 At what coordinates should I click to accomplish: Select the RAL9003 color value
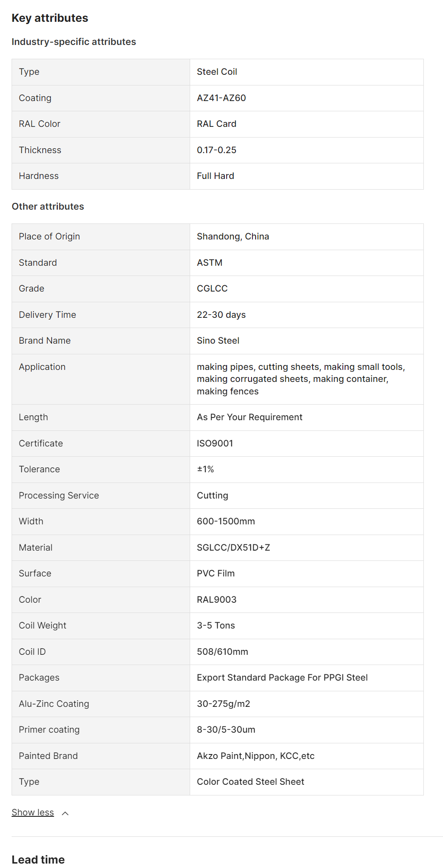coord(216,600)
